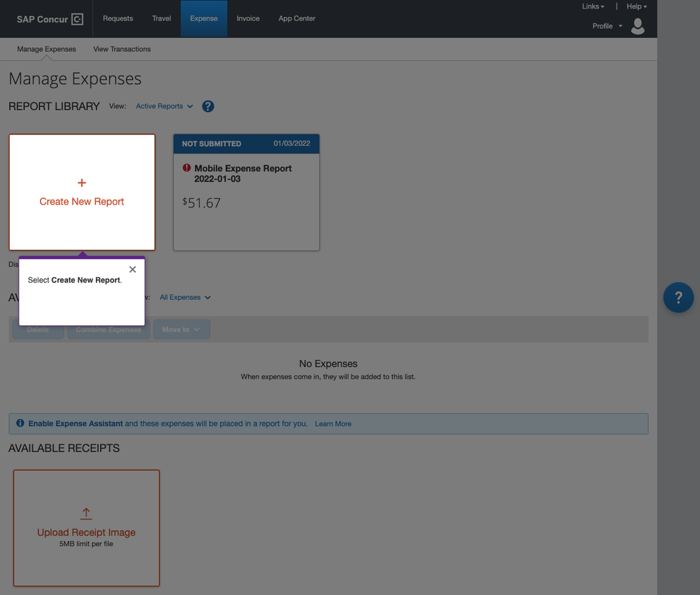Click the plus icon in Create New Report
The width and height of the screenshot is (700, 595).
click(82, 182)
